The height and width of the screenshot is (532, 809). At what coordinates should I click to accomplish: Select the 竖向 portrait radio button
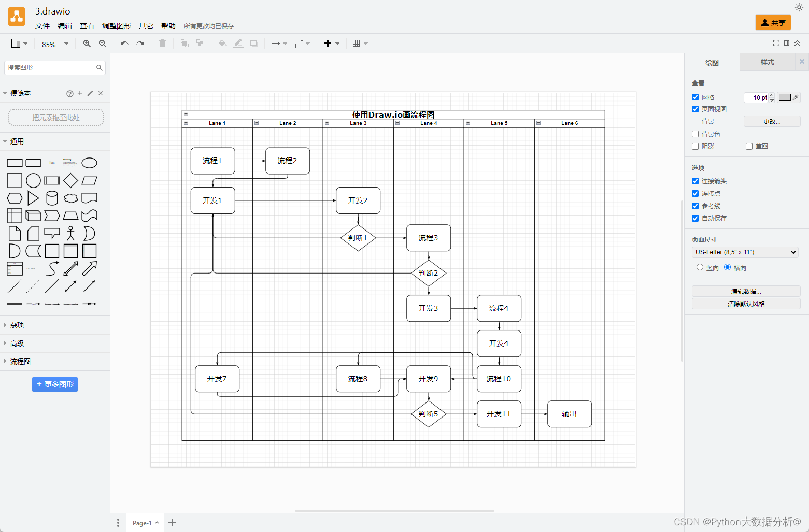(700, 267)
